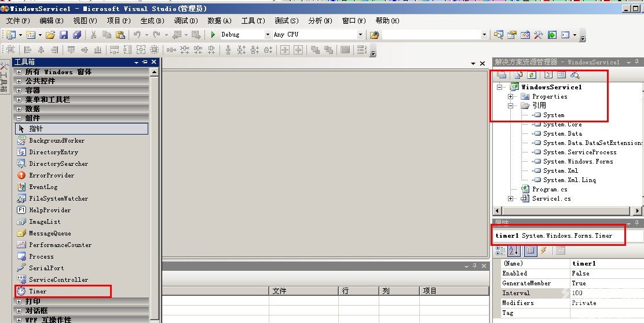Toggle Alphabetical sort in Properties panel

point(514,250)
